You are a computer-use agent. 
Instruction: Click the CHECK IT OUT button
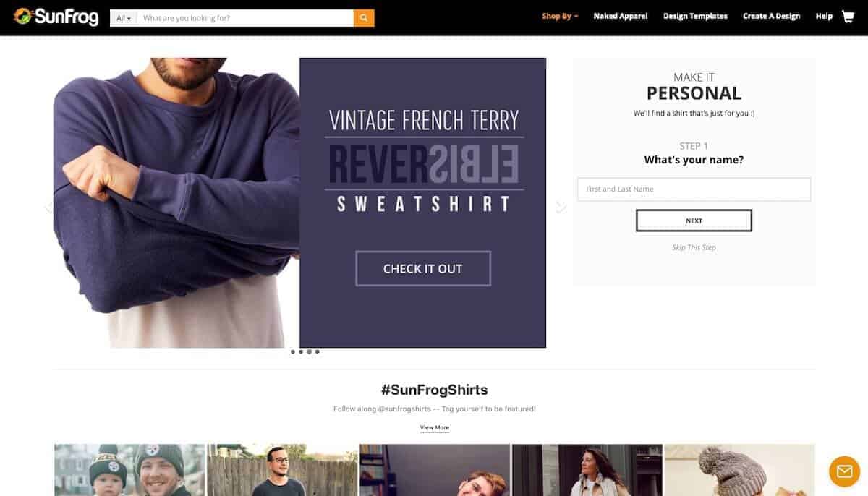423,268
